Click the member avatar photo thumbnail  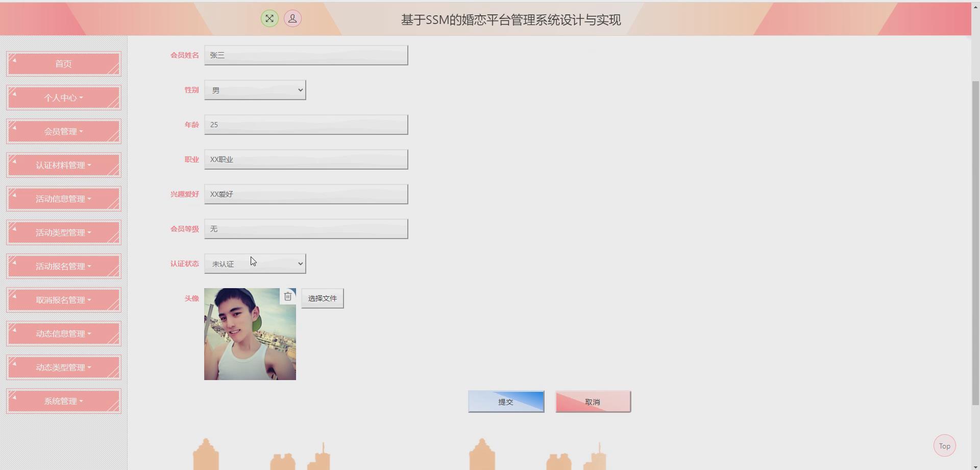click(250, 334)
